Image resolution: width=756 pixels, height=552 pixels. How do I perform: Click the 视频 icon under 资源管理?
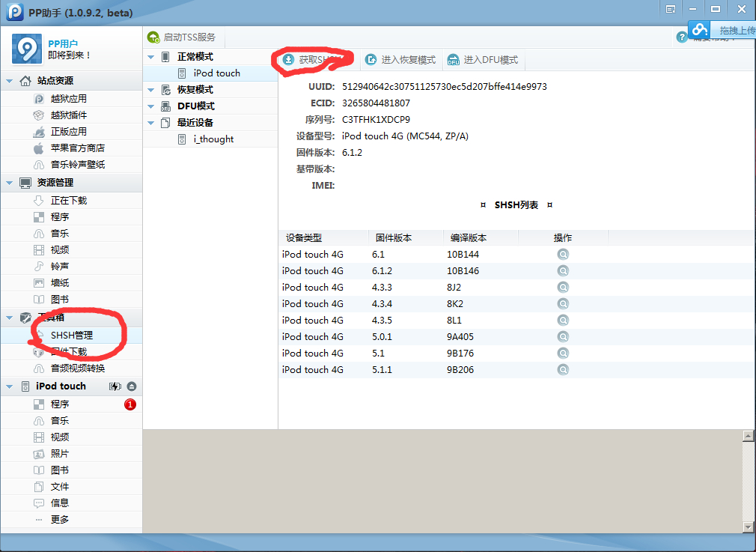pyautogui.click(x=39, y=250)
